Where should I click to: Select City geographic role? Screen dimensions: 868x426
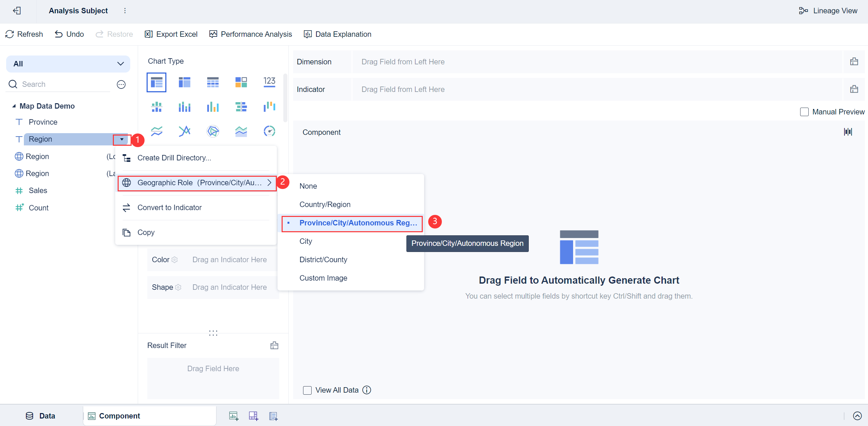coord(351,241)
